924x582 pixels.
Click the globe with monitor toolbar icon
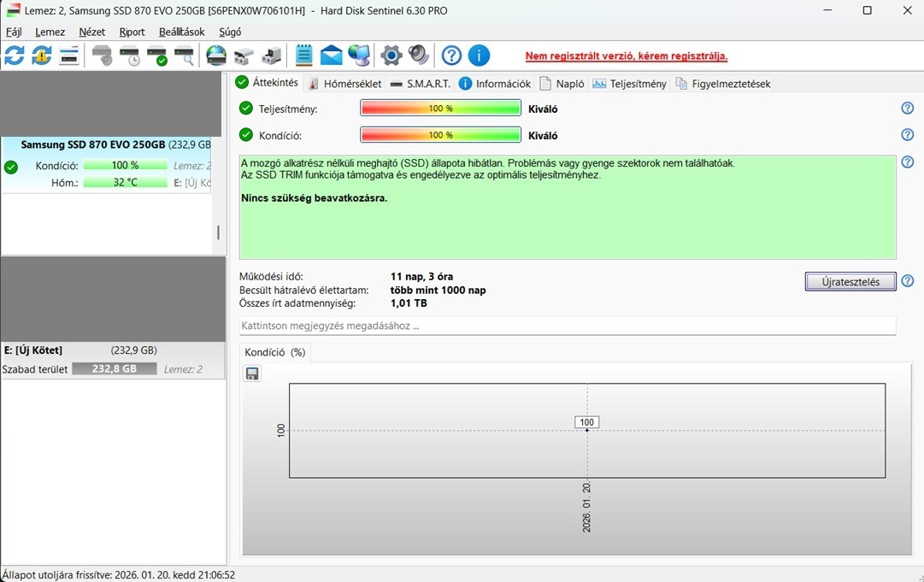359,56
